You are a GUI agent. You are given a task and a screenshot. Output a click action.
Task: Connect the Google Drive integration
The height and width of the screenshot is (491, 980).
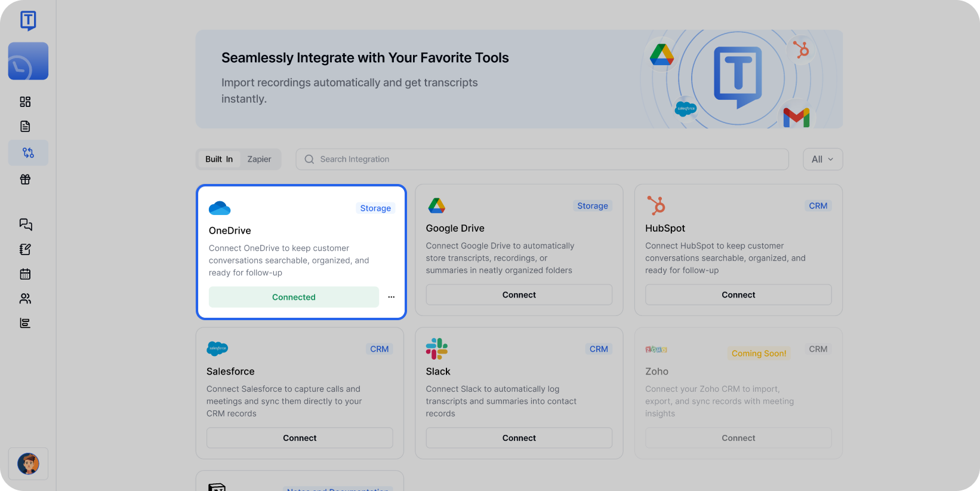(519, 294)
